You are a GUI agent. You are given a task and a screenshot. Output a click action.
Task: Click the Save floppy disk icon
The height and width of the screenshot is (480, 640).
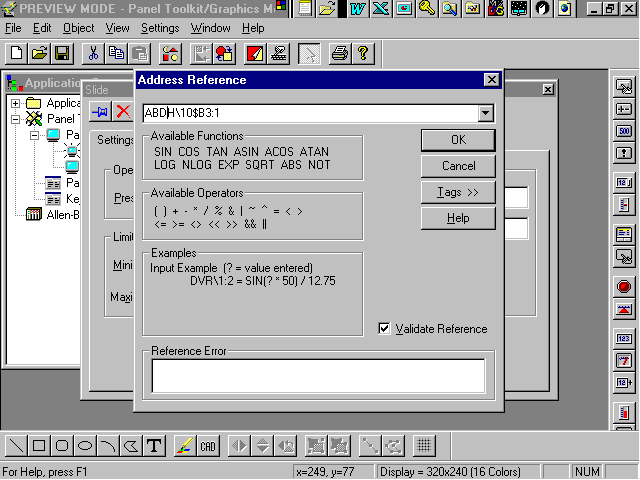coord(62,53)
